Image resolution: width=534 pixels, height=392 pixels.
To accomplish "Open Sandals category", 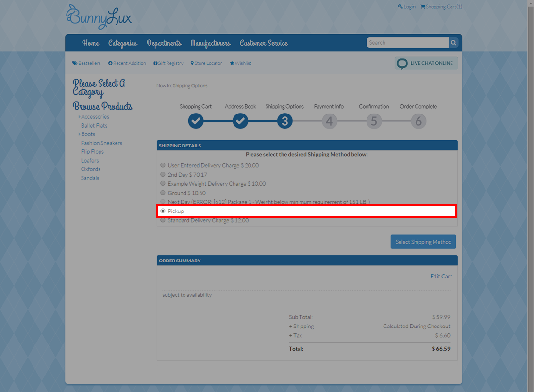I will tap(90, 178).
